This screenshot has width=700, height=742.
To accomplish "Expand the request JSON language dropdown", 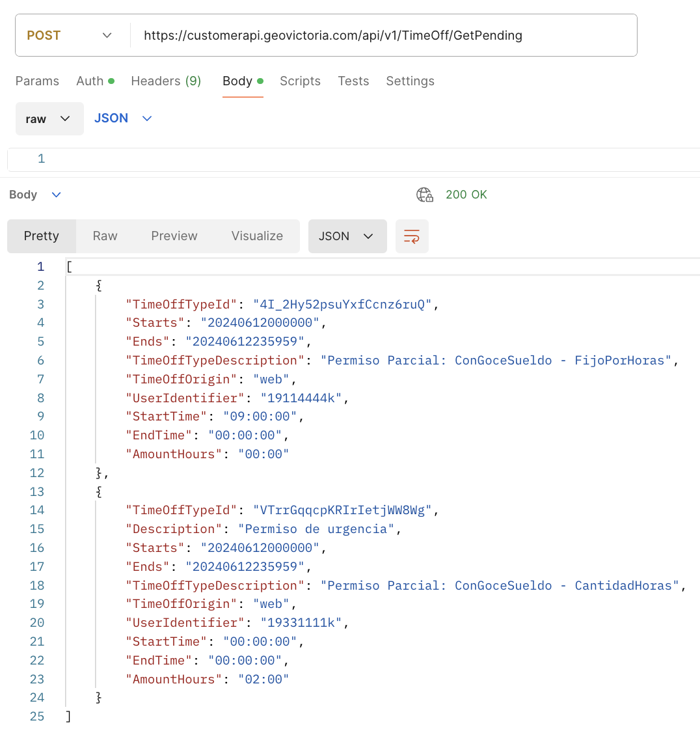I will (x=123, y=118).
